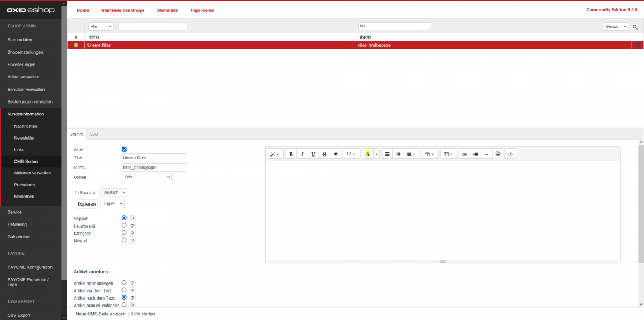Viewport: 644px width, 320px height.
Task: Toggle the Aktiv checkbox
Action: 125,149
